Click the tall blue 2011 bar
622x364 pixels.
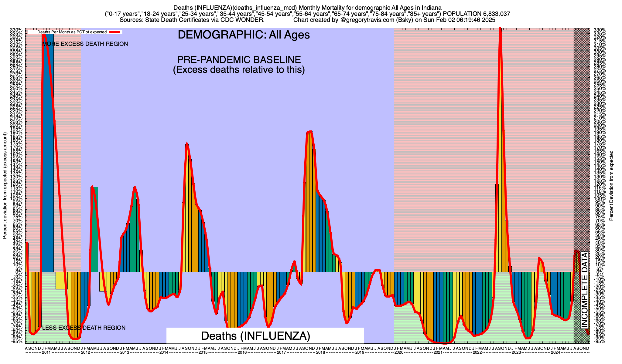click(x=48, y=152)
